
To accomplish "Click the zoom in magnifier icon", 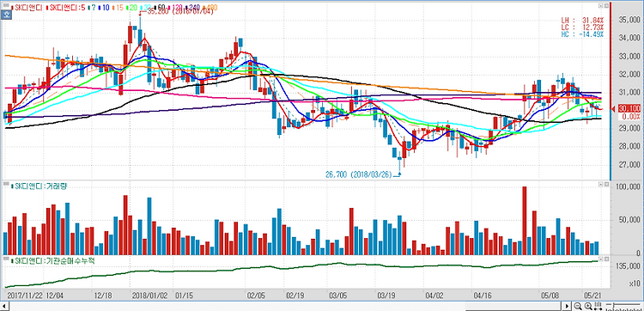I will pos(588,306).
